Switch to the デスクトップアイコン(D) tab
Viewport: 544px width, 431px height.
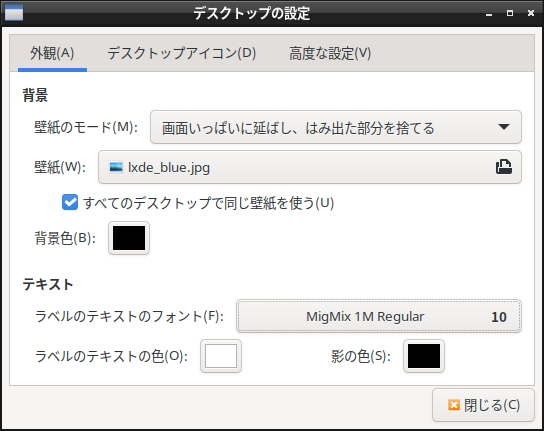(x=181, y=53)
